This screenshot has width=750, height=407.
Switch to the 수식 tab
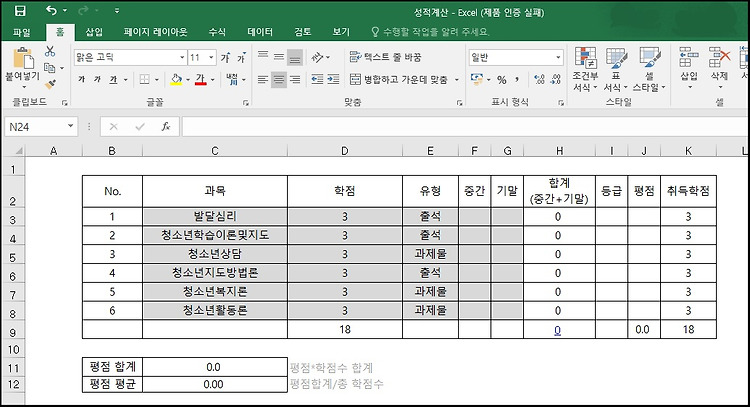(x=217, y=32)
